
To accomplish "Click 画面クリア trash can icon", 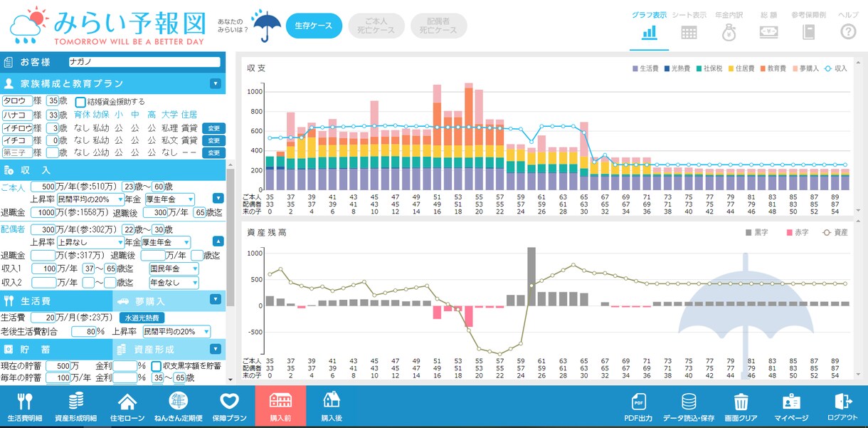I will pyautogui.click(x=741, y=401).
